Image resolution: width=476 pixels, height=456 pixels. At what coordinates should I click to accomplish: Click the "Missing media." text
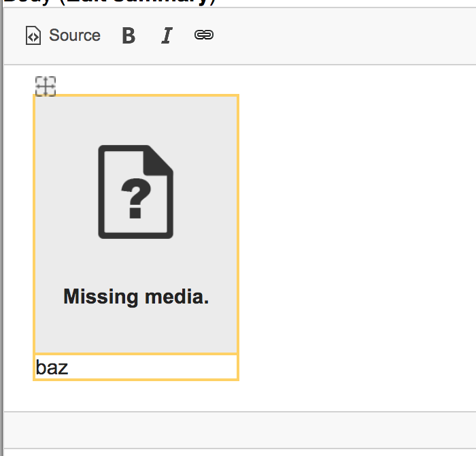coord(136,297)
